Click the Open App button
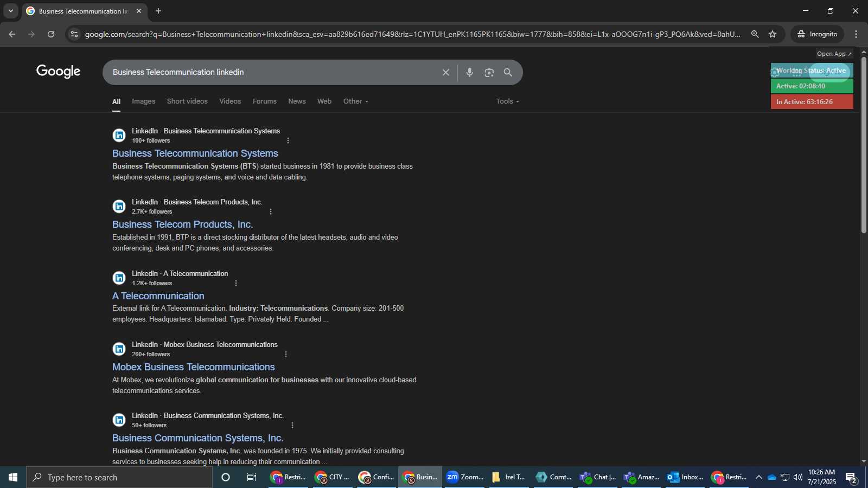The image size is (868, 488). click(834, 54)
